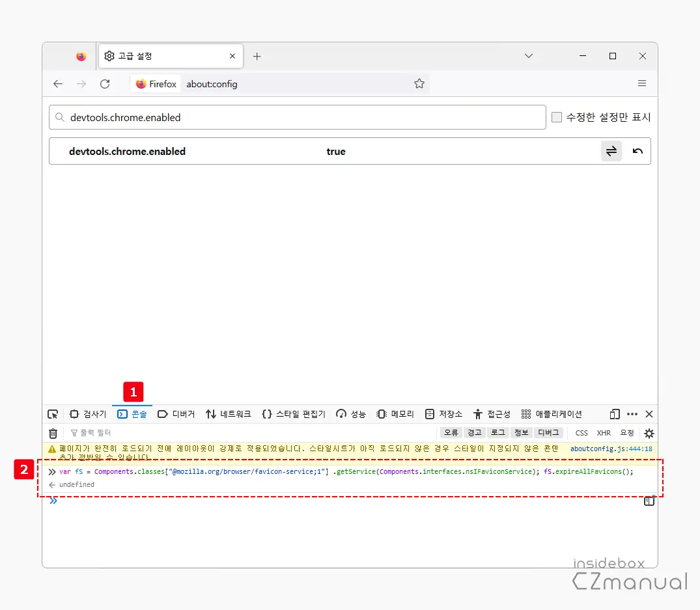Switch console to multi-line editor mode
Image resolution: width=700 pixels, height=610 pixels.
[x=649, y=501]
